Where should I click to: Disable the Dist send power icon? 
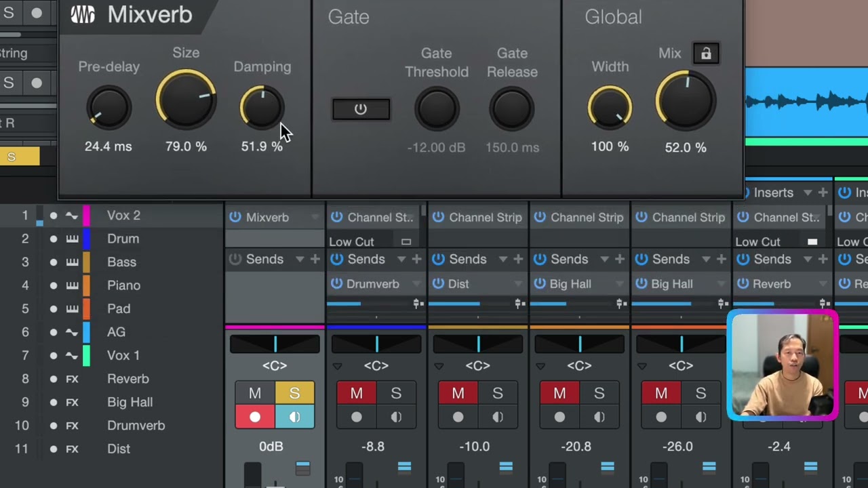438,284
